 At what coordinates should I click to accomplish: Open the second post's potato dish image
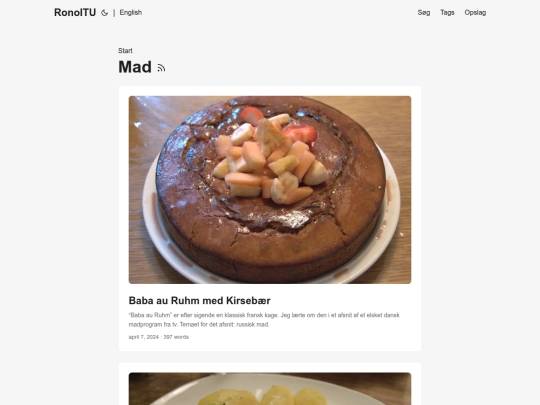(270, 389)
